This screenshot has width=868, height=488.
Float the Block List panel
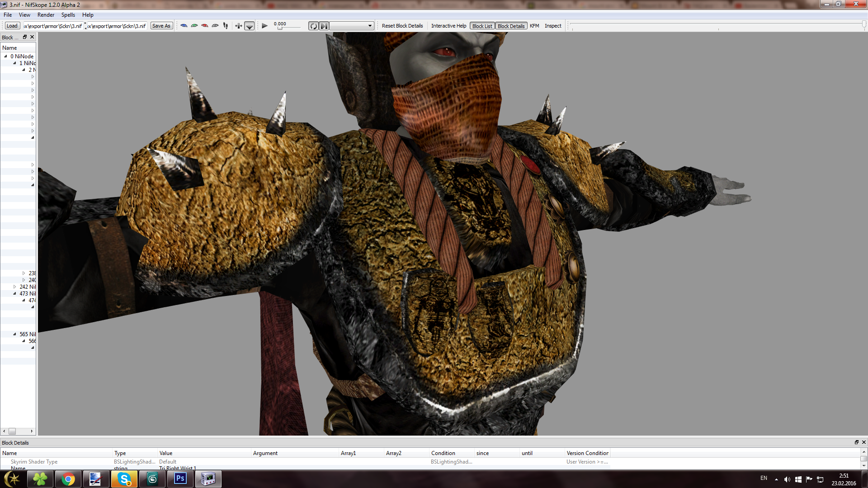click(x=25, y=37)
